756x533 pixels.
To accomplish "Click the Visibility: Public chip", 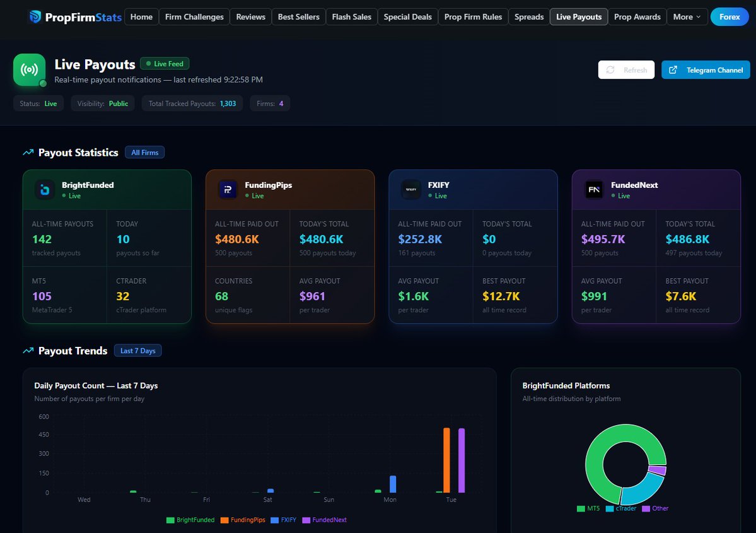I will [103, 103].
